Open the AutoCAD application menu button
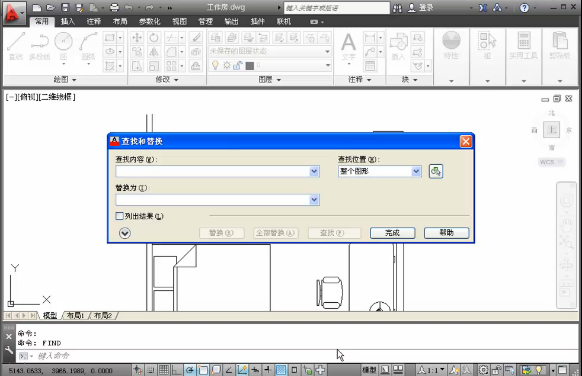 [14, 13]
